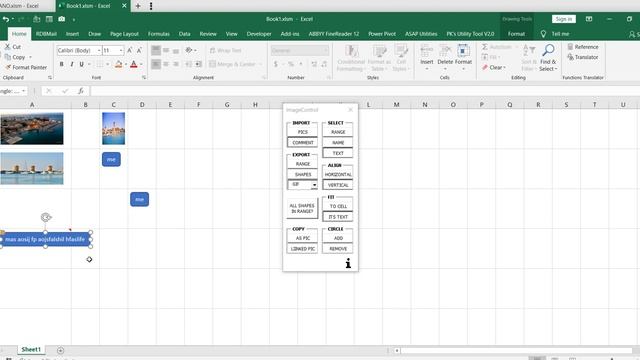Open Font dialog launcher
The height and width of the screenshot is (360, 640).
pyautogui.click(x=144, y=78)
